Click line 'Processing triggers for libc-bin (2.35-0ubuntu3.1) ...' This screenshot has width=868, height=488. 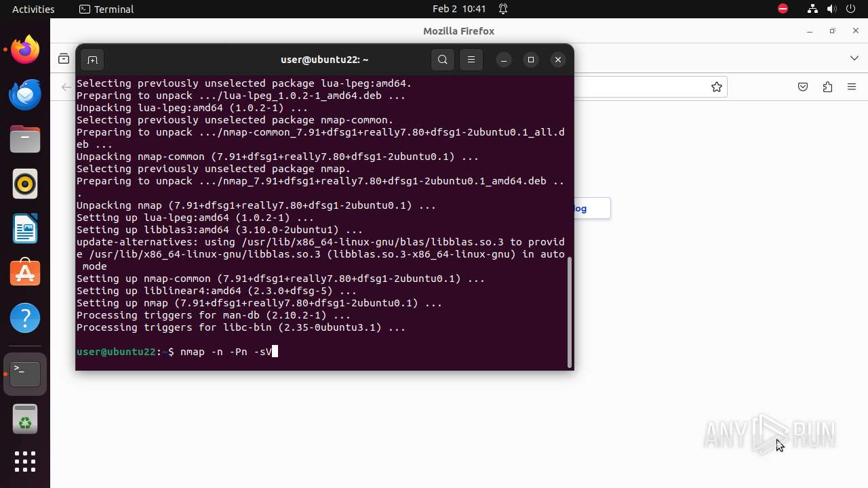(241, 327)
